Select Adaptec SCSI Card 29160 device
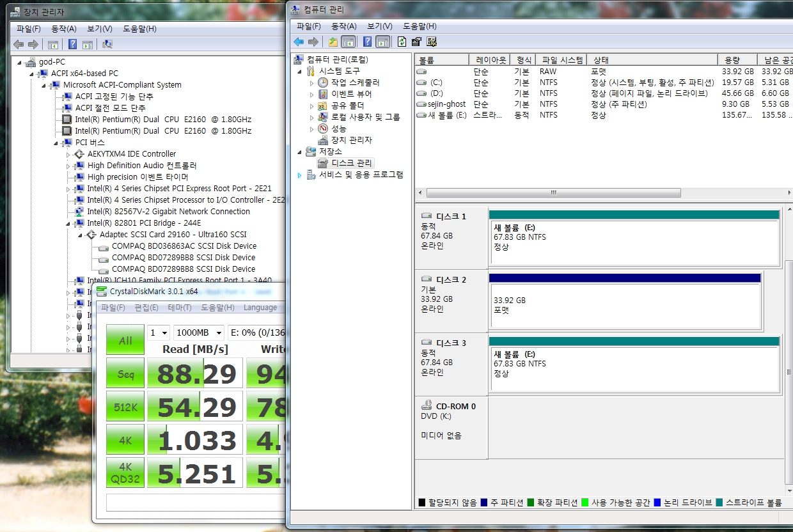793x532 pixels. click(x=173, y=235)
